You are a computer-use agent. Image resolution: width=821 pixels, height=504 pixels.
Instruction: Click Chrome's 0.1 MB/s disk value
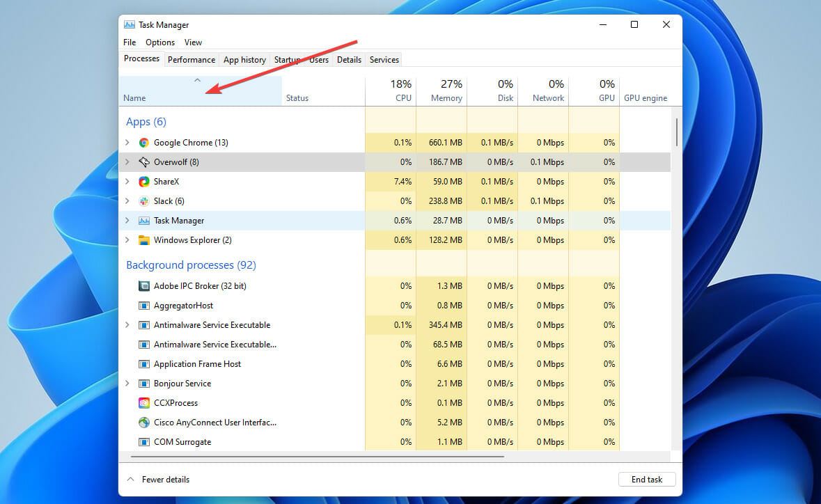497,142
